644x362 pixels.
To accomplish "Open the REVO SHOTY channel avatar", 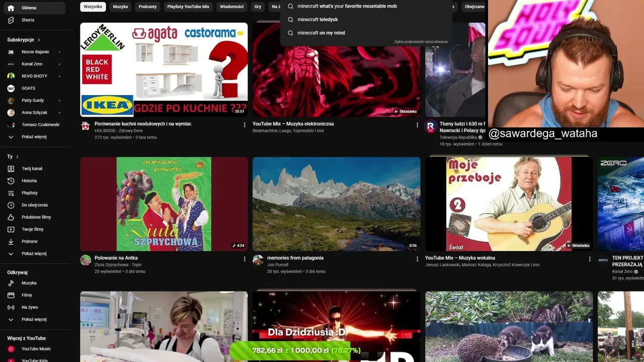I will pyautogui.click(x=11, y=76).
